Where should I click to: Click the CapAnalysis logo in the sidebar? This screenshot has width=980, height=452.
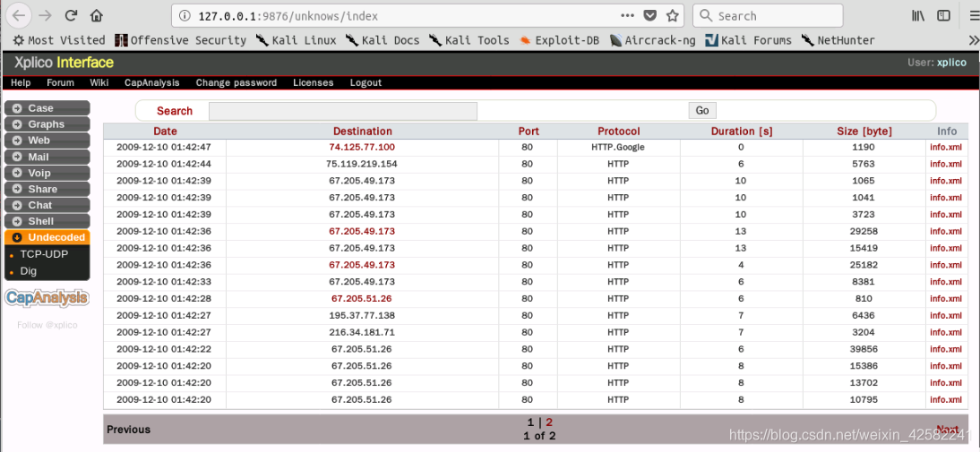pyautogui.click(x=47, y=298)
